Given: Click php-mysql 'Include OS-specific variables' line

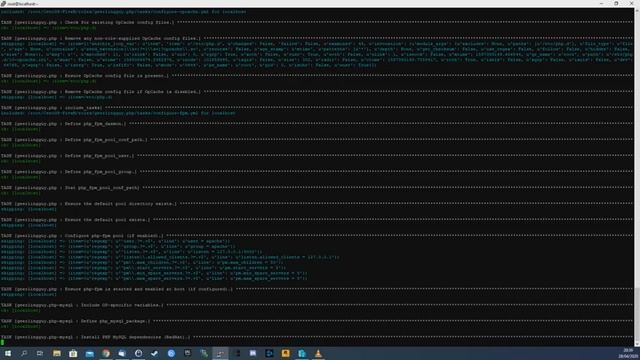Looking at the screenshot, I should pos(82,305).
